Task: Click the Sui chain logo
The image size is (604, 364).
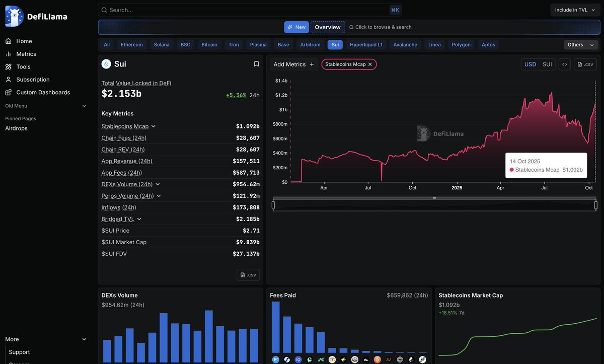Action: 106,64
